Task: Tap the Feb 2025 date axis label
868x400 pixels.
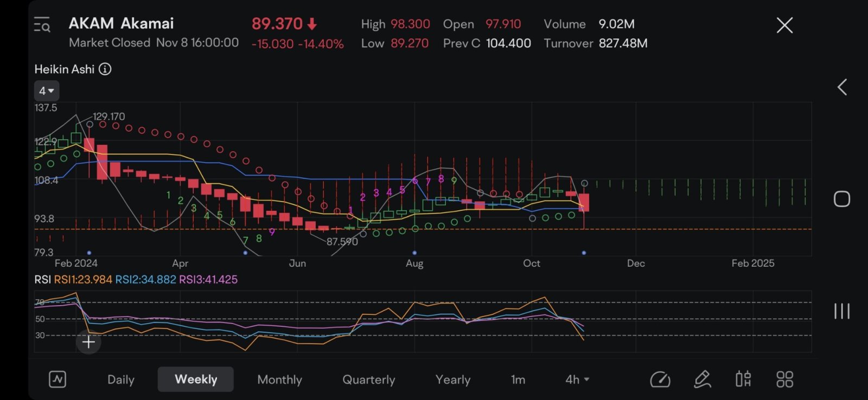Action: coord(753,263)
